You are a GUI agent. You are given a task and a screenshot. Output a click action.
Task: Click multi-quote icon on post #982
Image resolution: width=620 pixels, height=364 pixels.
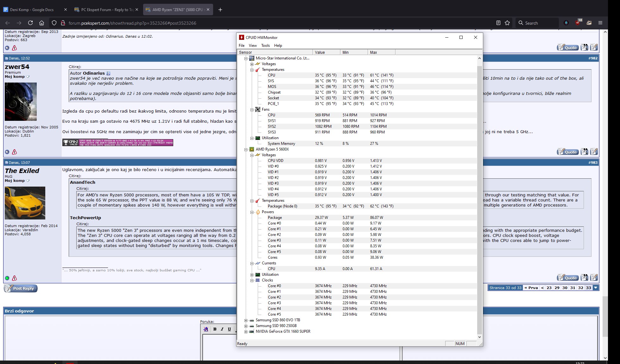(584, 152)
